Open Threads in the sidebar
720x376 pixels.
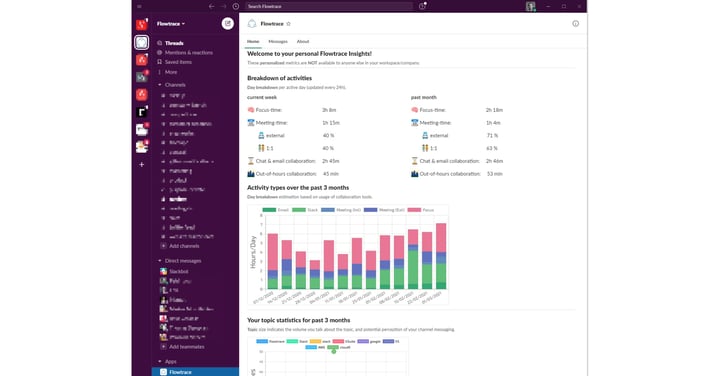point(174,43)
